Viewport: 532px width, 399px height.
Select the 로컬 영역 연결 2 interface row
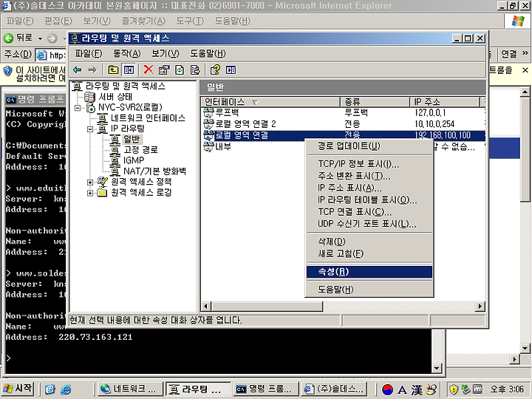[x=344, y=124]
